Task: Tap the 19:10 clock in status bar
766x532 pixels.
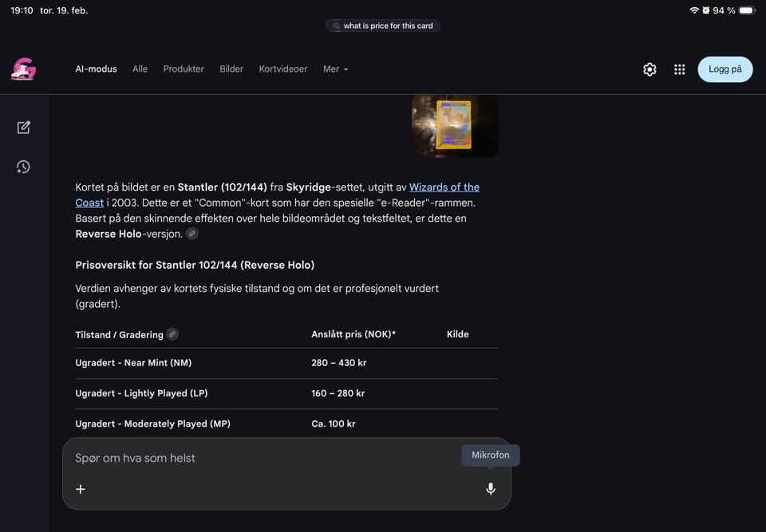Action: (22, 10)
